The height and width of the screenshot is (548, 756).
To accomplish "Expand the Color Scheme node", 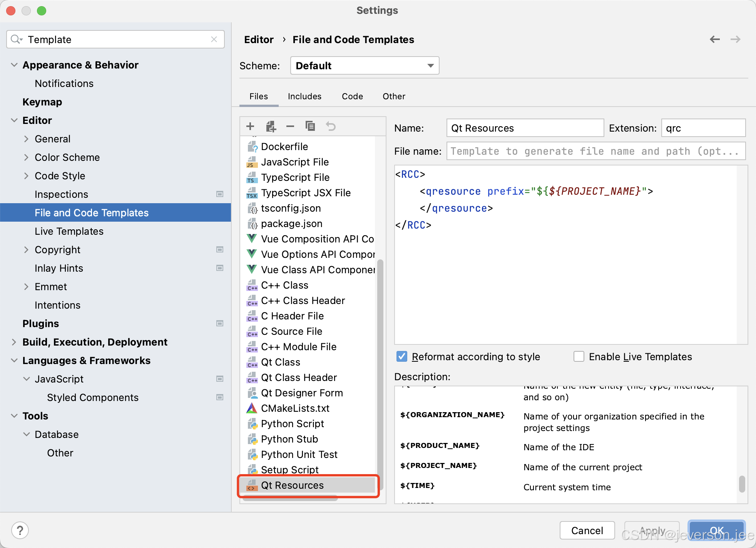I will (x=26, y=157).
